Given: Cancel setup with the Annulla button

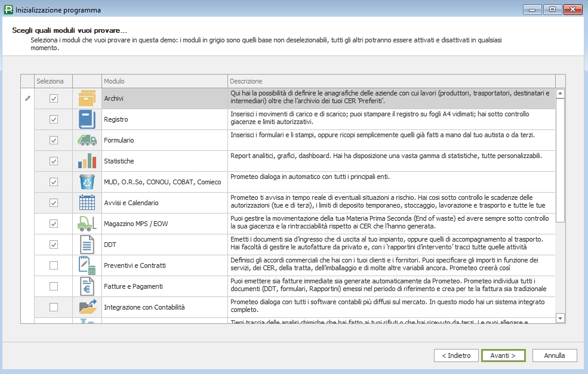Looking at the screenshot, I should coord(555,356).
